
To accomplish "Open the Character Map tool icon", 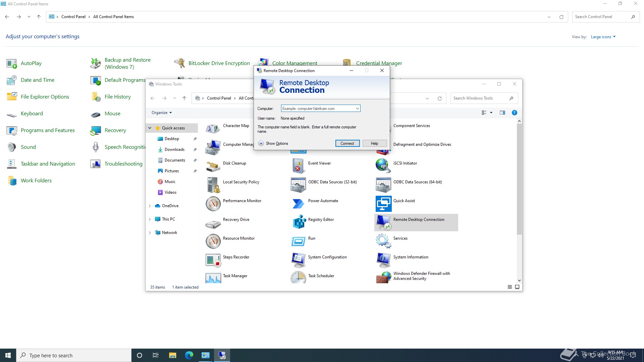I will pyautogui.click(x=213, y=129).
